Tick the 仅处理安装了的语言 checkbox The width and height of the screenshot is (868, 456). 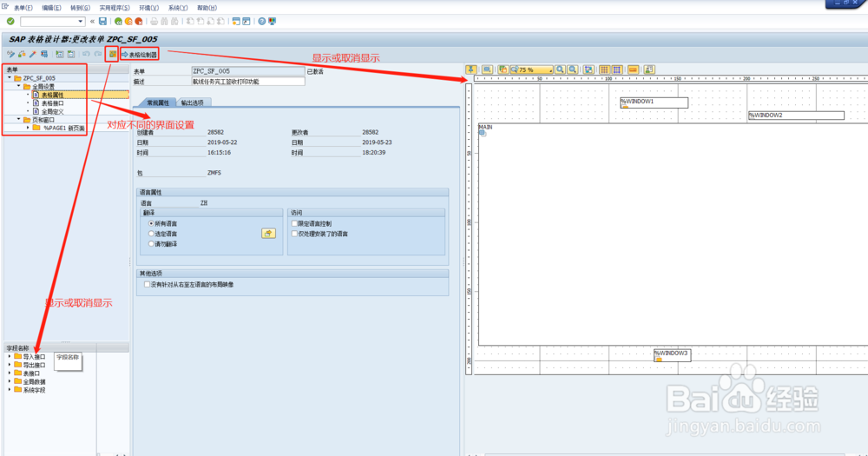(x=294, y=234)
